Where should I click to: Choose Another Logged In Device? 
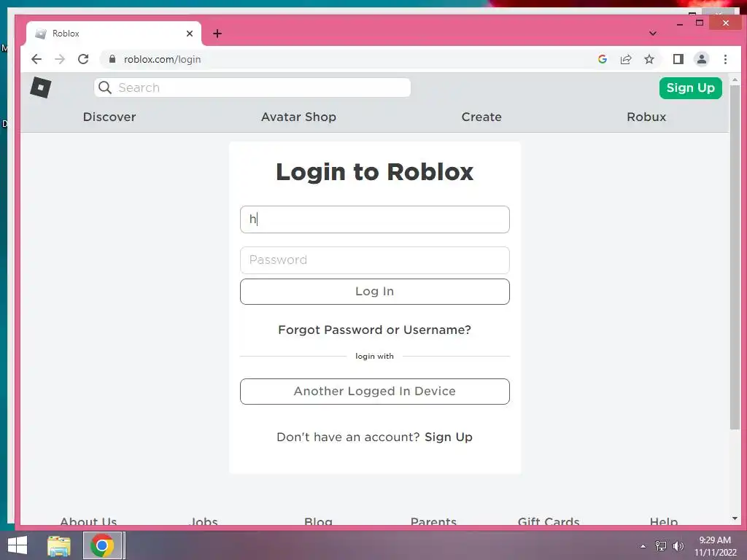[374, 392]
